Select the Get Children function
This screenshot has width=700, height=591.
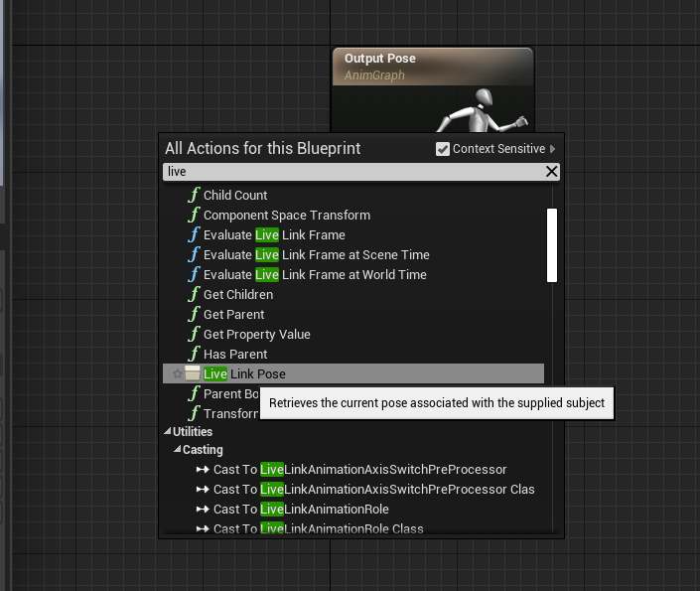click(238, 295)
